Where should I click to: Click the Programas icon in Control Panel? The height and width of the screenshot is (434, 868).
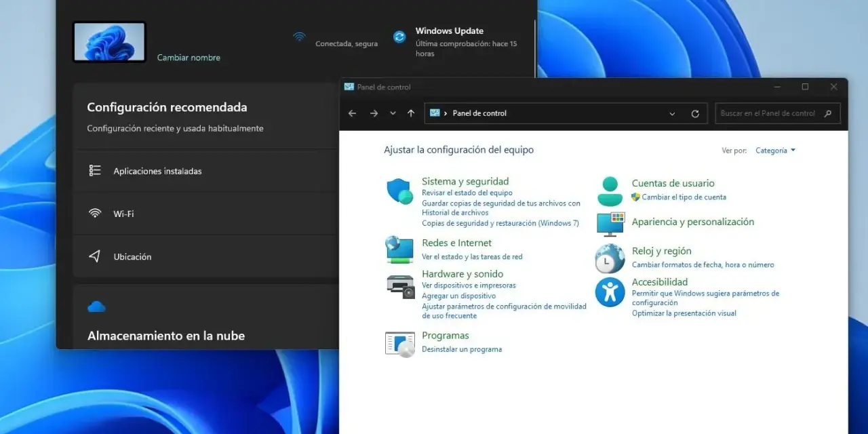400,344
